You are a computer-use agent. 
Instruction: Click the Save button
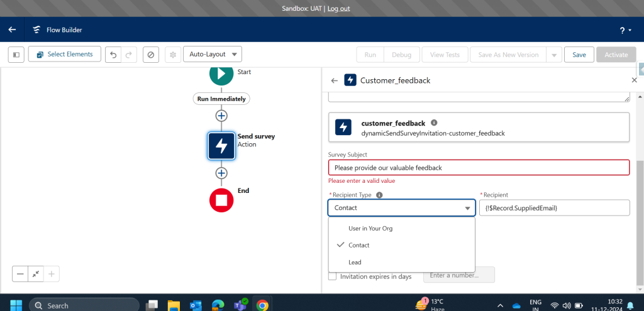coord(579,55)
